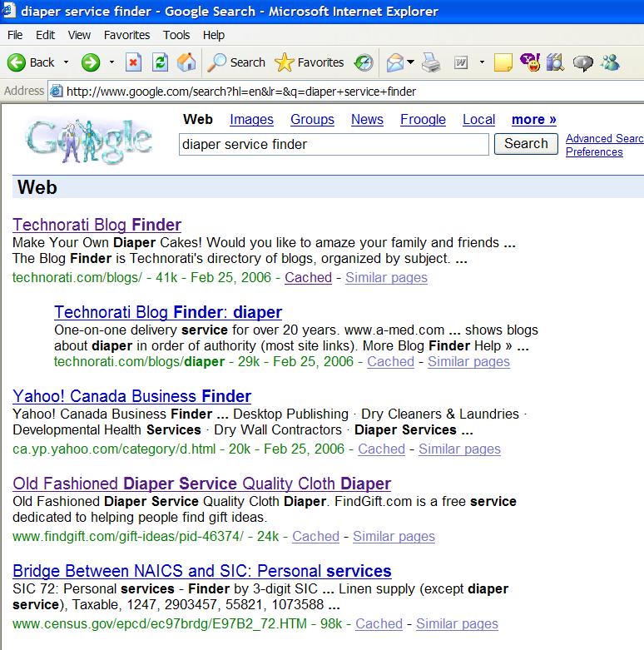Open Preferences link
The width and height of the screenshot is (644, 650).
point(594,151)
